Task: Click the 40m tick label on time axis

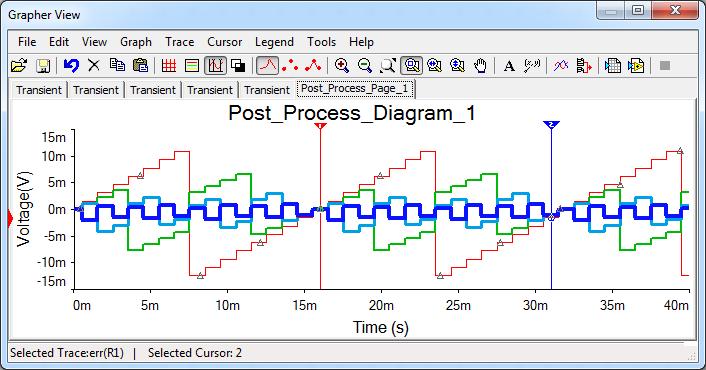Action: pyautogui.click(x=676, y=306)
